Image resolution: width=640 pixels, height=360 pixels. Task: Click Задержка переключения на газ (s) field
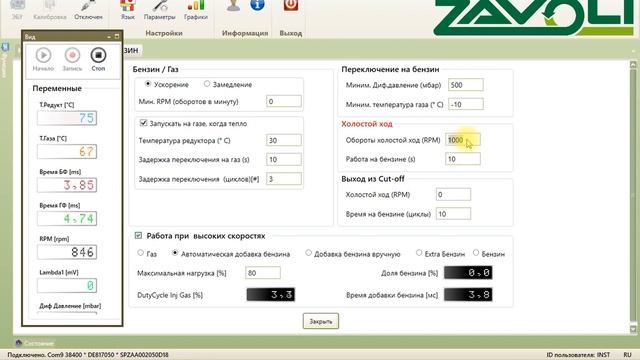284,159
